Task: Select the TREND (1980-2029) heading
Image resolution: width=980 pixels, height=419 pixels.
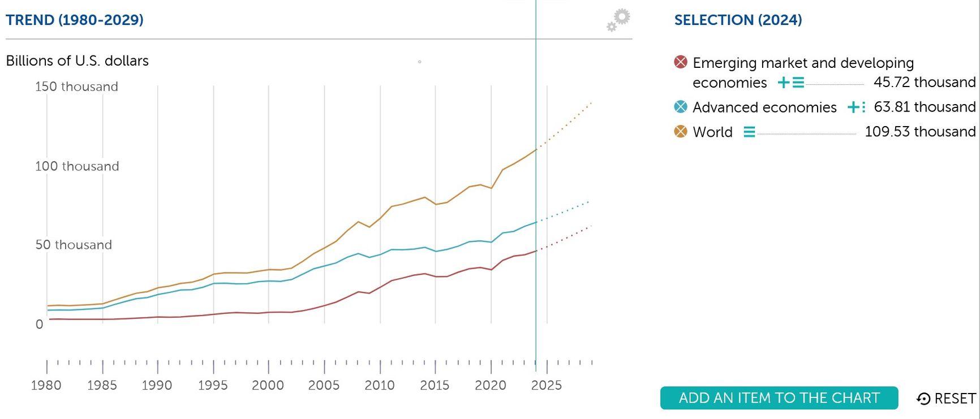Action: (75, 20)
